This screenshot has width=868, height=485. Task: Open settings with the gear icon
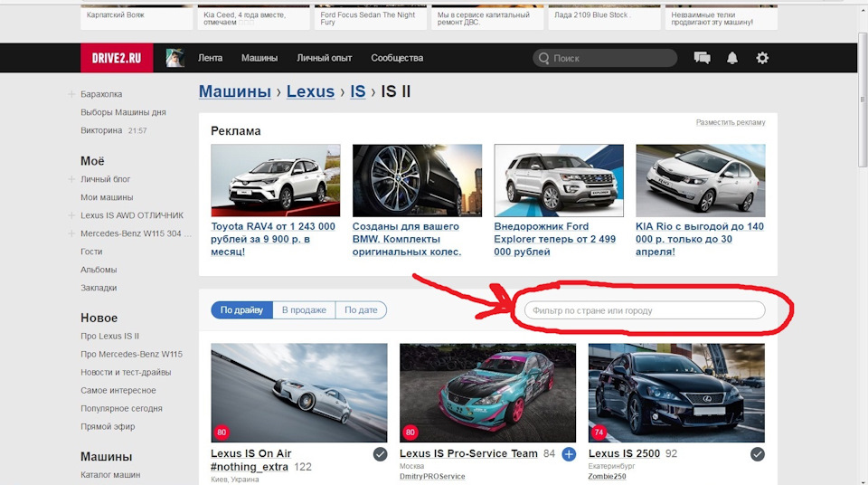(x=762, y=58)
